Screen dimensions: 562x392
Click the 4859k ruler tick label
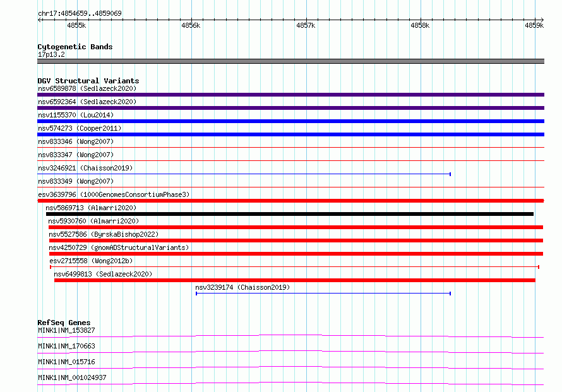(x=534, y=25)
